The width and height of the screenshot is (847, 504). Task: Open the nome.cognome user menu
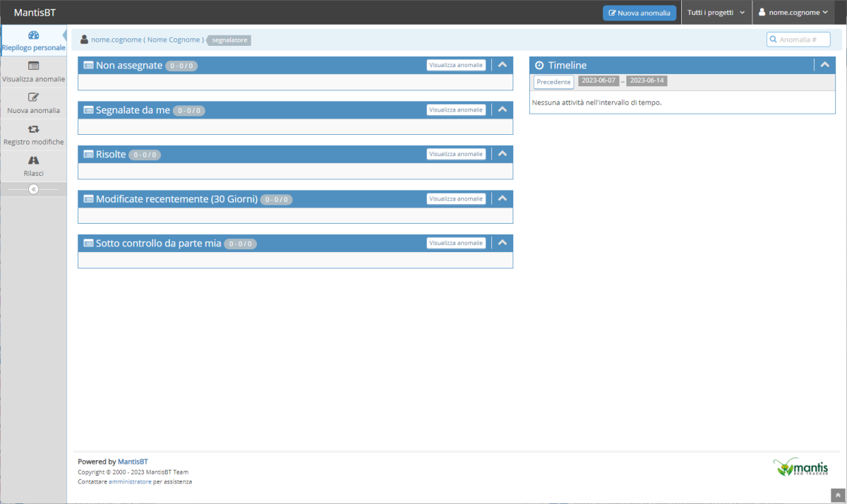tap(793, 13)
